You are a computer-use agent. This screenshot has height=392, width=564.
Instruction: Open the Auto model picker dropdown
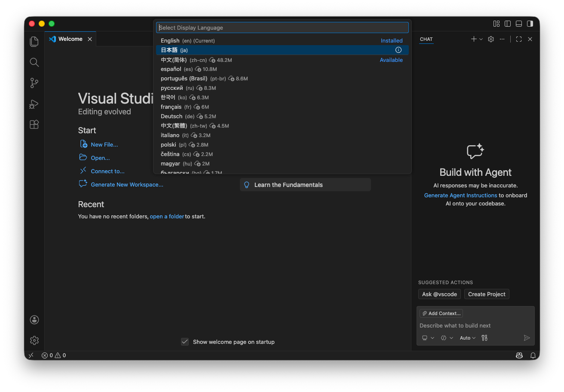coord(468,338)
